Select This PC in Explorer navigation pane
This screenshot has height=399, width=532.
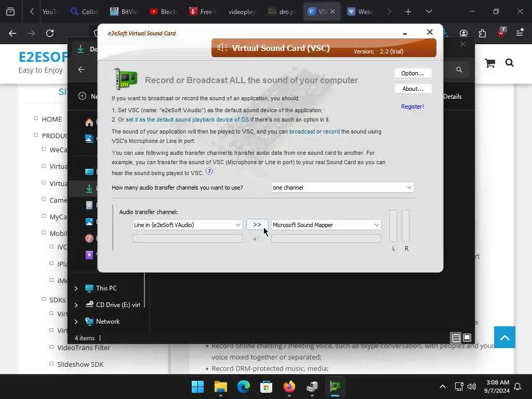106,288
